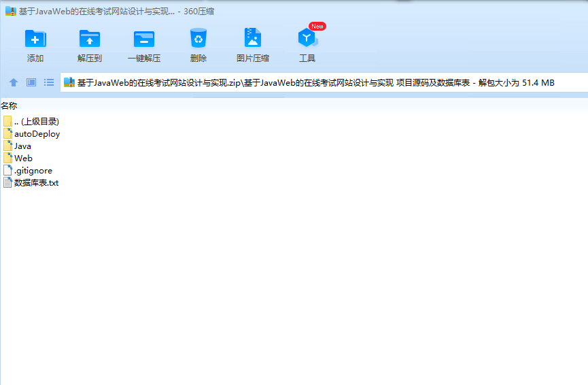Open the 工具 (Tools) icon
The image size is (588, 385).
click(307, 38)
